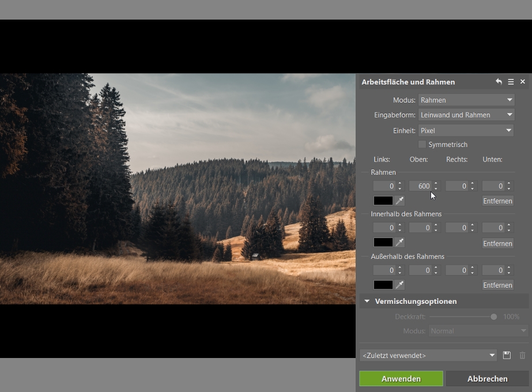Screen dimensions: 532x392
Task: Click Entfernen in the Rahmen section
Action: click(497, 201)
